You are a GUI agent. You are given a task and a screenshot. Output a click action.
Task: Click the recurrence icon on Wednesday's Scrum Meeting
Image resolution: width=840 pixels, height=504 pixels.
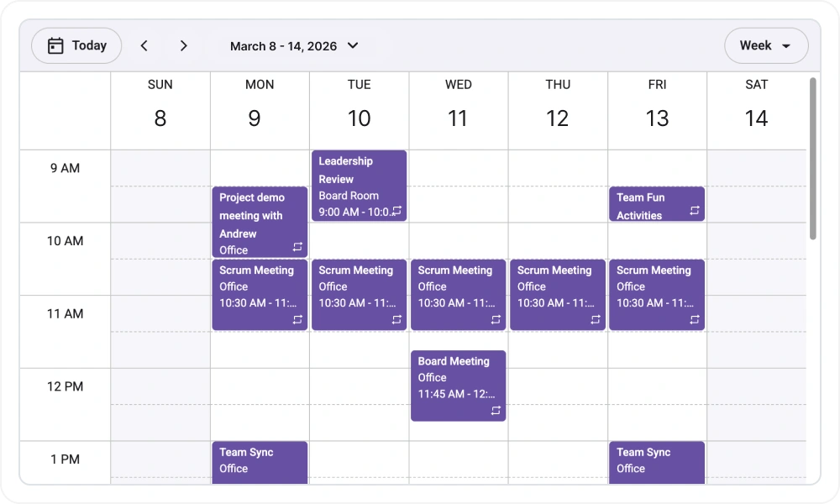coord(496,319)
